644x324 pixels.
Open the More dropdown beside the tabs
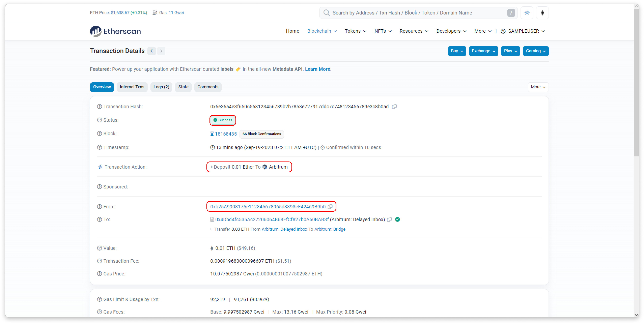click(x=538, y=87)
